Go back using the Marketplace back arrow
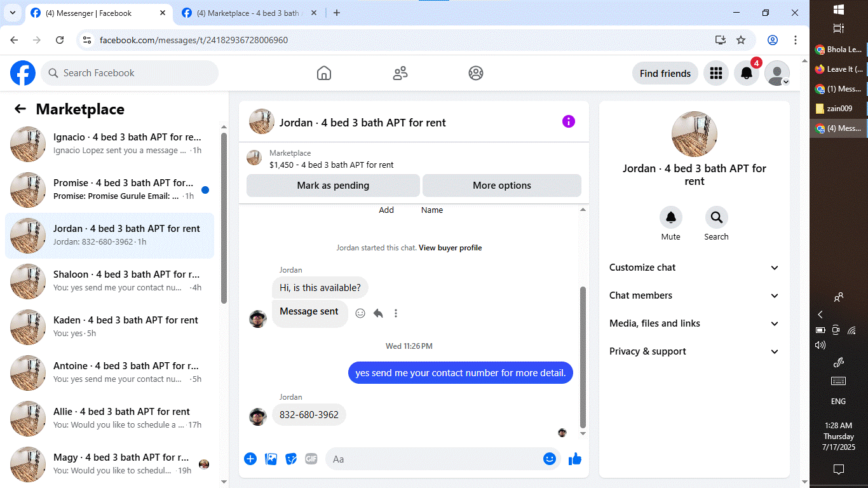The height and width of the screenshot is (488, 868). [20, 109]
